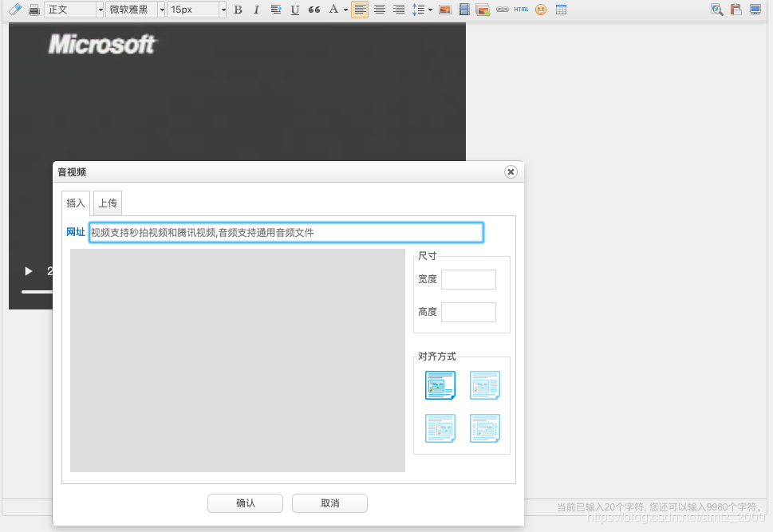The width and height of the screenshot is (773, 532).
Task: Click the 取消 cancel button
Action: point(329,503)
